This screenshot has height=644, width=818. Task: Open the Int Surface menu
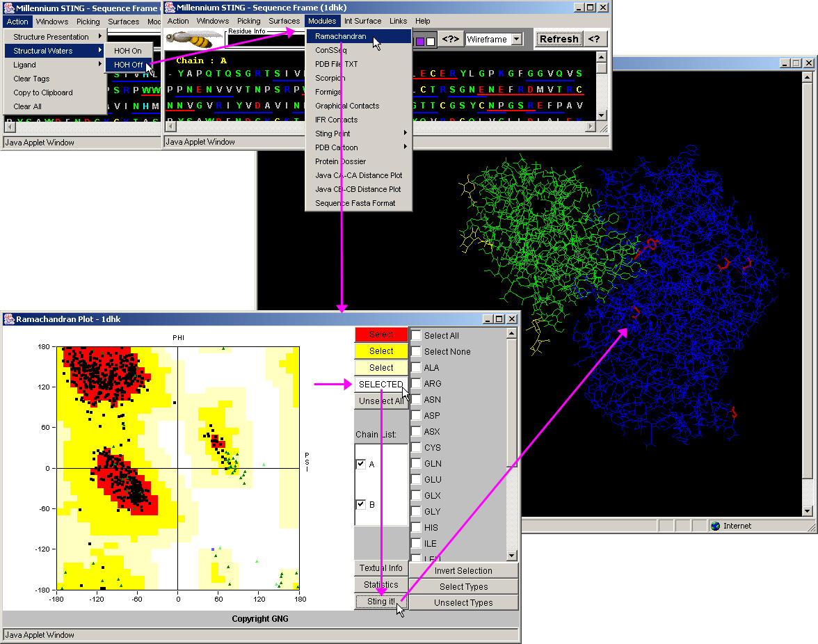(x=362, y=21)
